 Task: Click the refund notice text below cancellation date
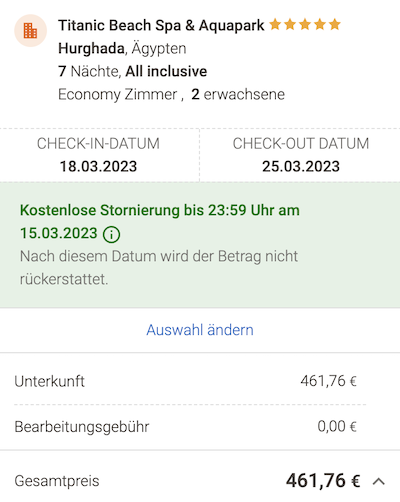coord(159,268)
